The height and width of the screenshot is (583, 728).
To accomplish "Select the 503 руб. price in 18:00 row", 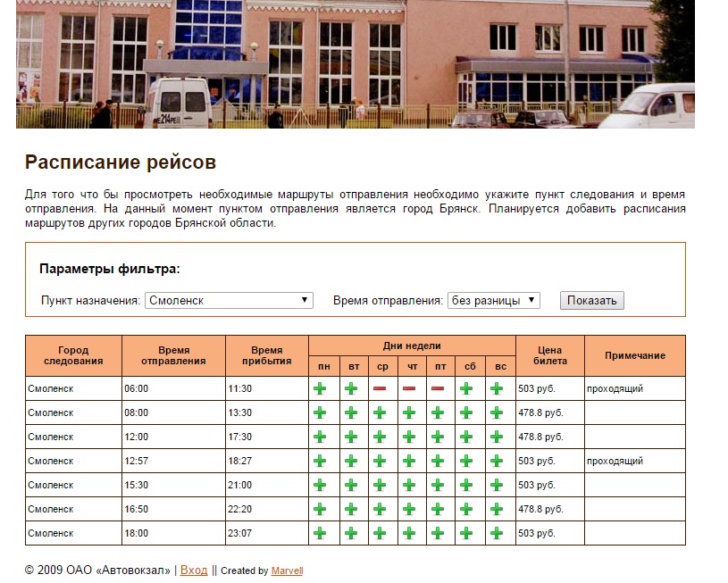I will click(x=537, y=533).
